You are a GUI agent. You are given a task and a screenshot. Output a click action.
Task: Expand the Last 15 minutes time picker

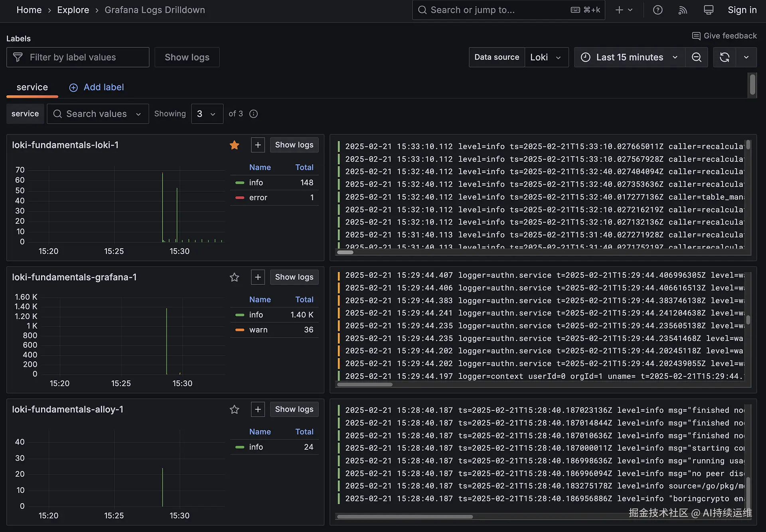630,57
